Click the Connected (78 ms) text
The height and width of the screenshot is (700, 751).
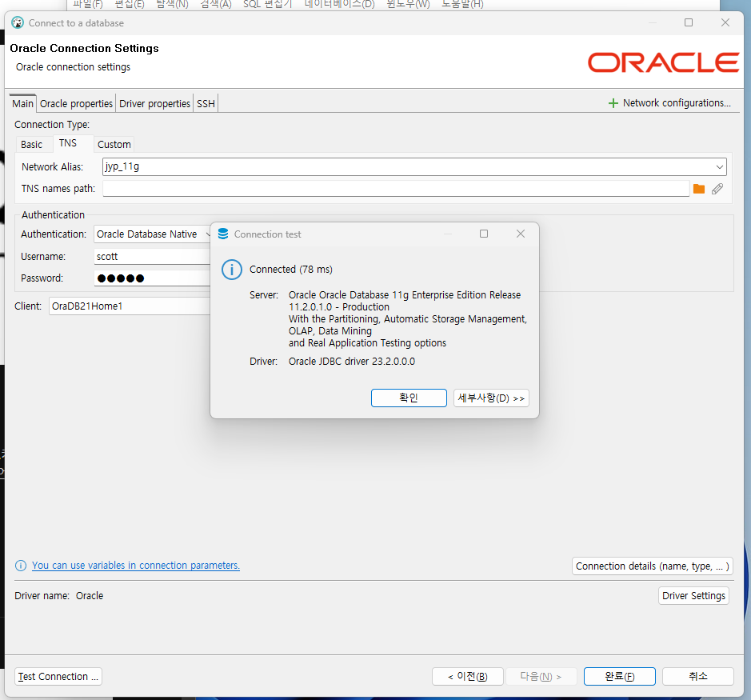click(291, 270)
